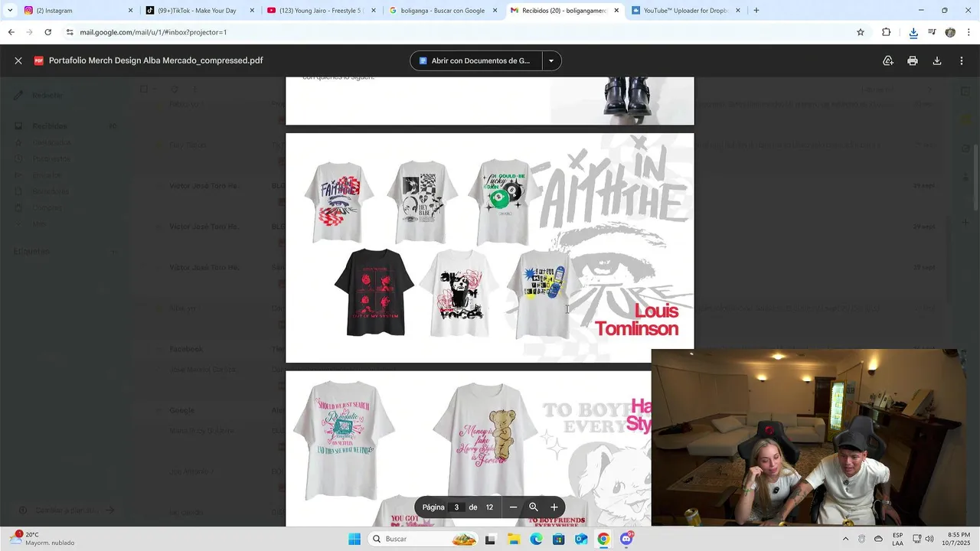Select the page number field showing 3
The image size is (980, 551).
point(456,507)
